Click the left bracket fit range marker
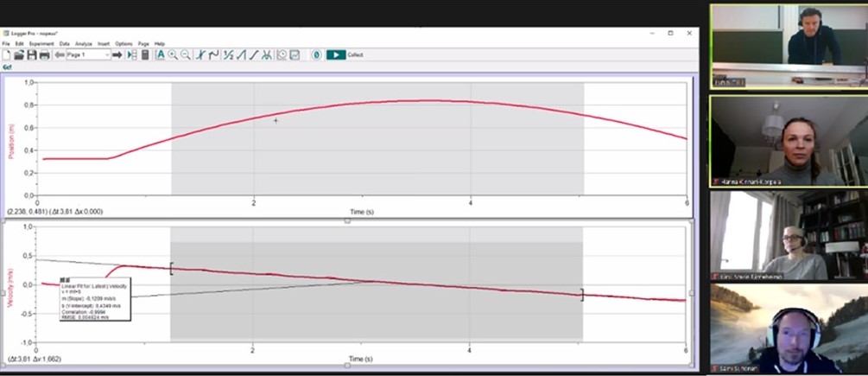The image size is (868, 376). [172, 269]
